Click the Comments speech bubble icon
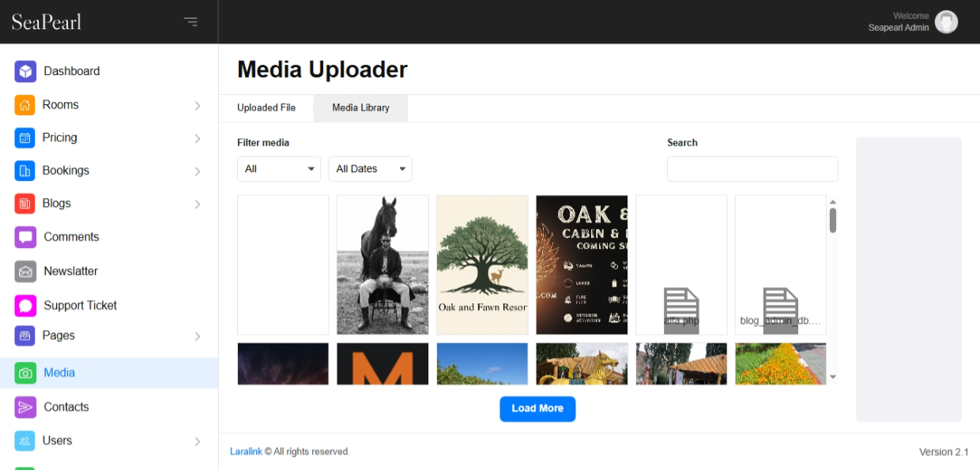980x470 pixels. pyautogui.click(x=25, y=237)
